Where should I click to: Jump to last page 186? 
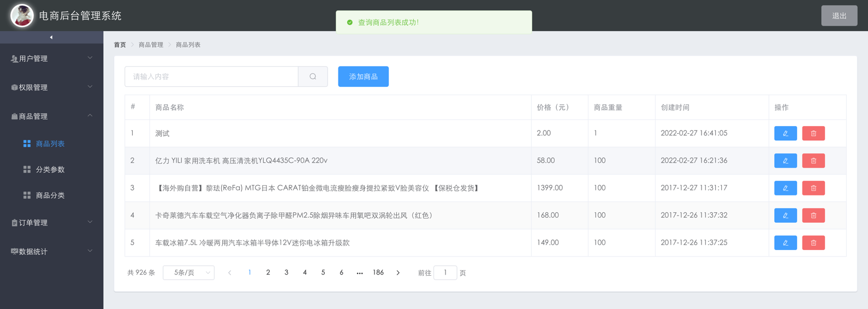[x=378, y=272]
